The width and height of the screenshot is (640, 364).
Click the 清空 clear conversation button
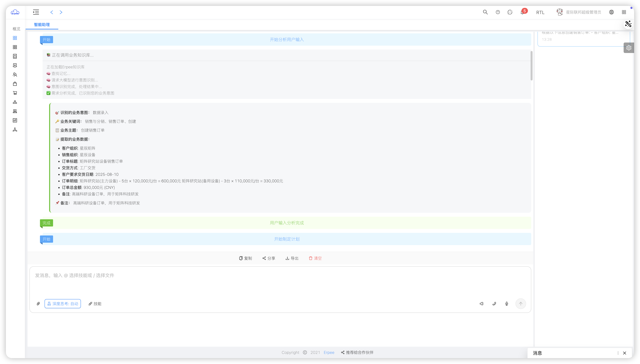[x=315, y=258]
